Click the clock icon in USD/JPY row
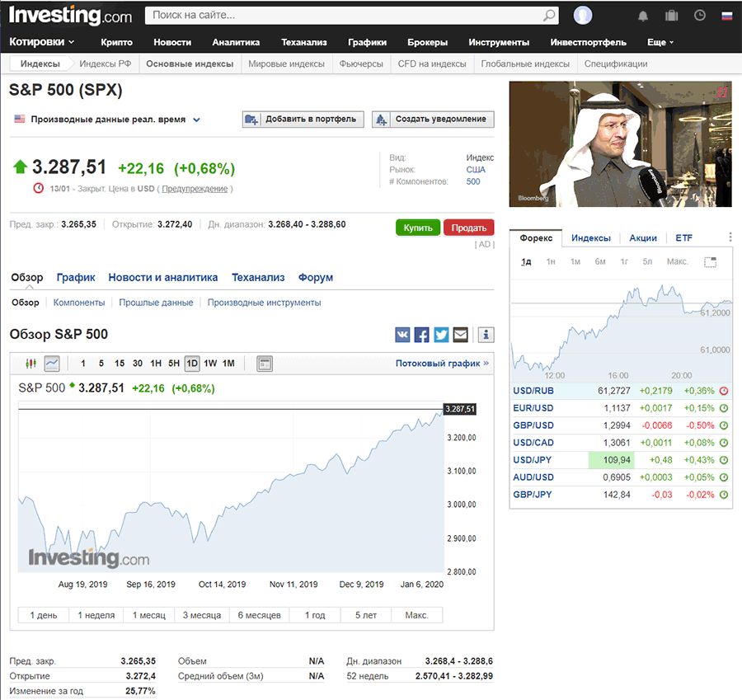This screenshot has height=700, width=742. coord(724,460)
